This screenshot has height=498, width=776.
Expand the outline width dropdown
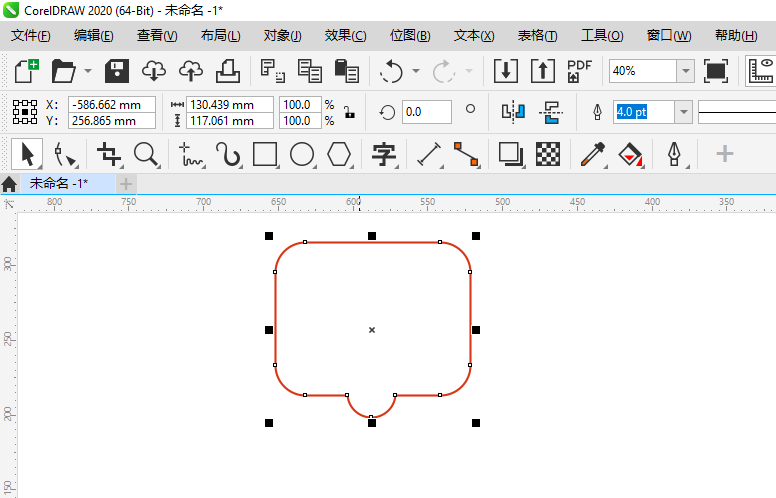pyautogui.click(x=685, y=112)
